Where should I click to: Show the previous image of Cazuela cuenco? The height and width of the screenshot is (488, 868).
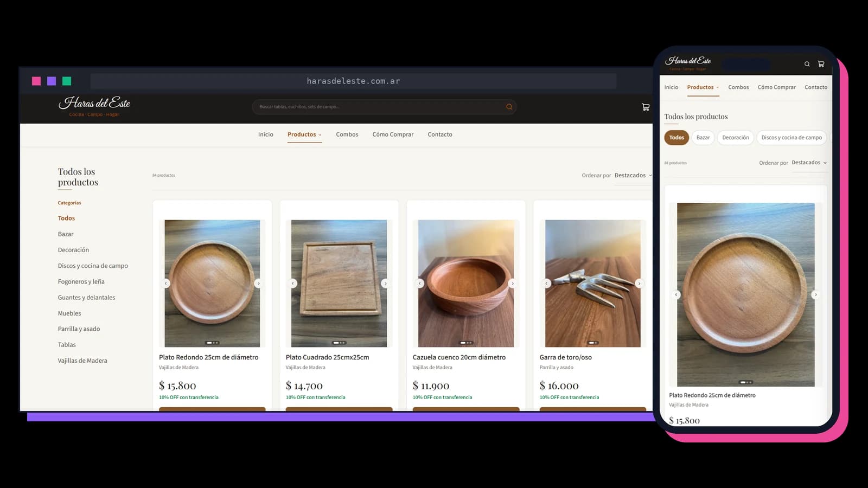[419, 283]
